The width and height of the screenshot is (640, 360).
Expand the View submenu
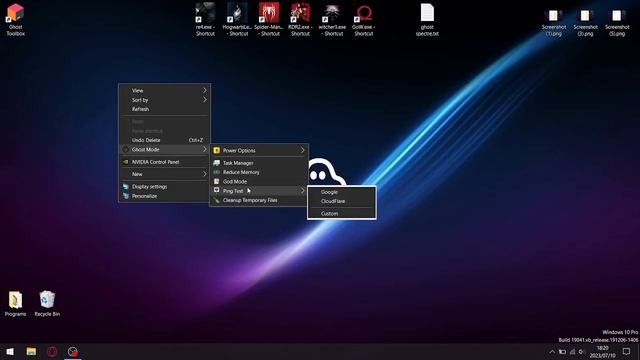pyautogui.click(x=164, y=91)
